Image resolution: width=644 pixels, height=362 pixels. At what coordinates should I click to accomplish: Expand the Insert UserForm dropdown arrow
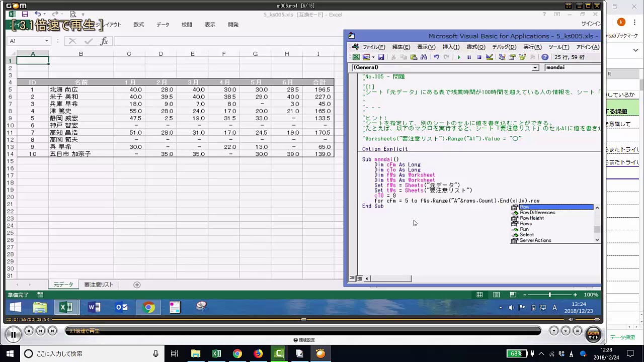point(373,57)
